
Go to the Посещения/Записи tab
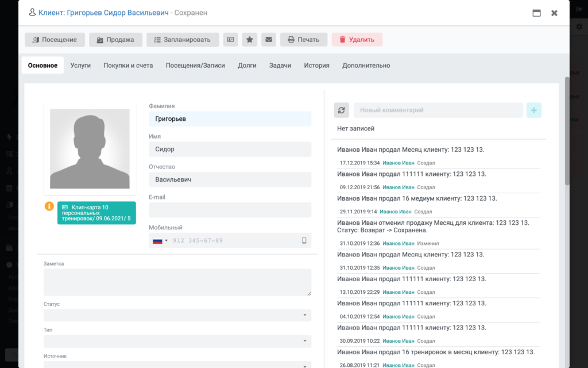195,66
